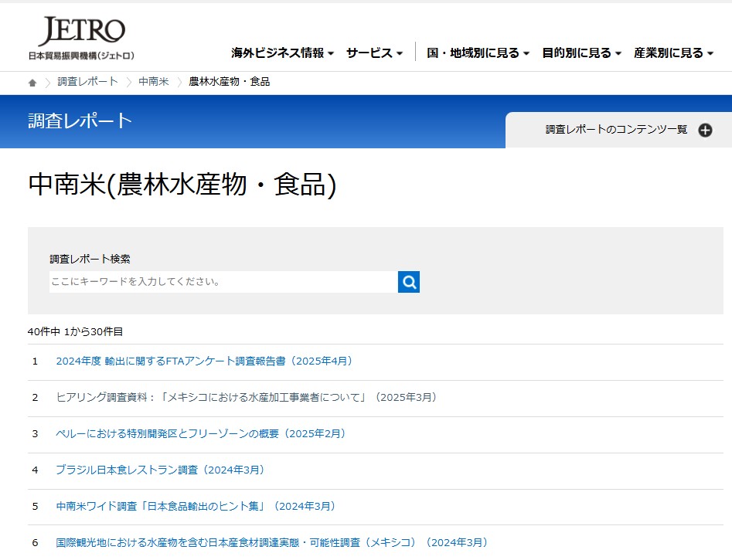This screenshot has width=732, height=560.
Task: Open the 海外ビジネス情報 dropdown menu
Action: click(278, 53)
